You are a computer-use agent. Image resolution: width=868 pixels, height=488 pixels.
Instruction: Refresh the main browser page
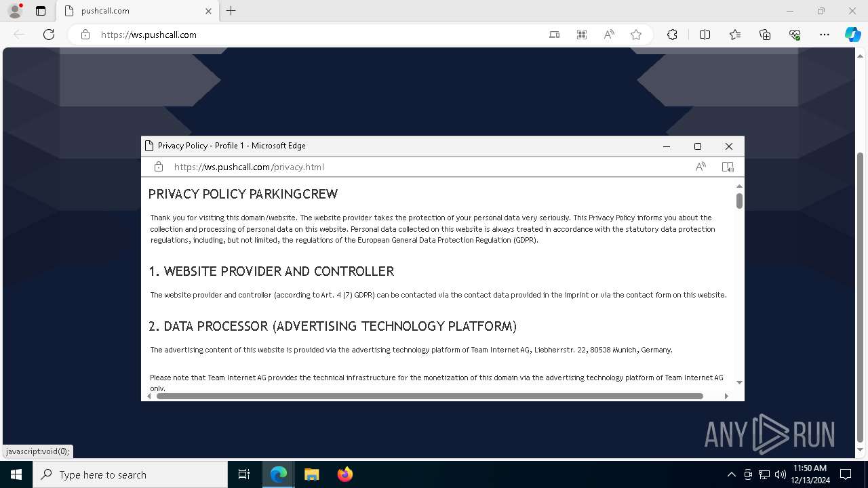click(x=49, y=35)
